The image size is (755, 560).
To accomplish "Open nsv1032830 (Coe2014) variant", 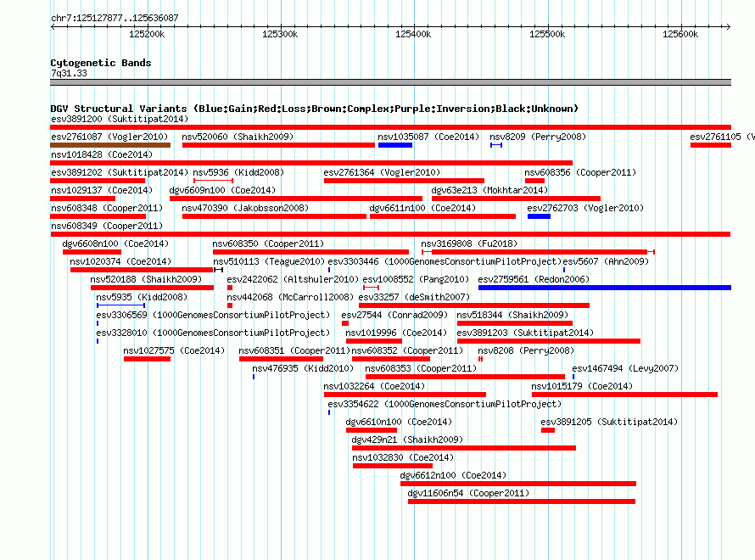I will [x=403, y=457].
